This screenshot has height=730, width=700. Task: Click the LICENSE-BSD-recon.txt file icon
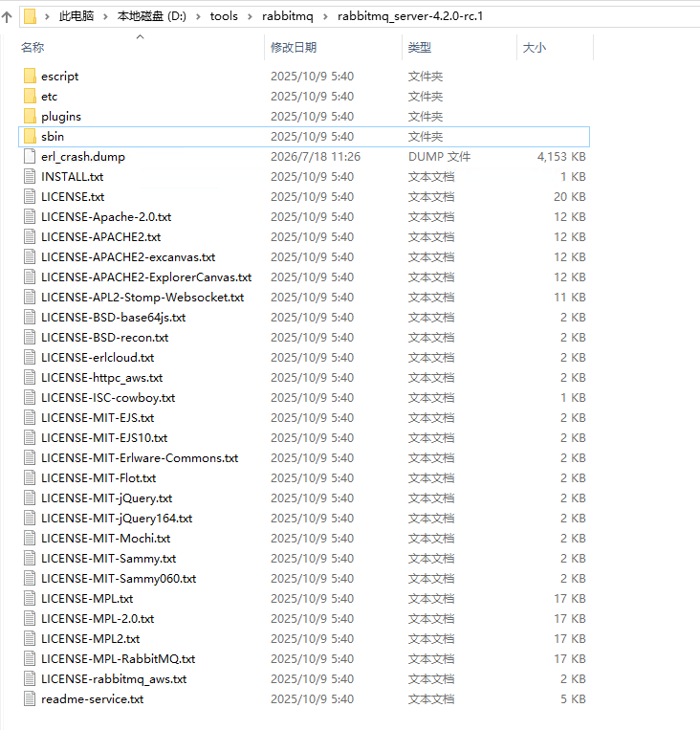click(30, 337)
